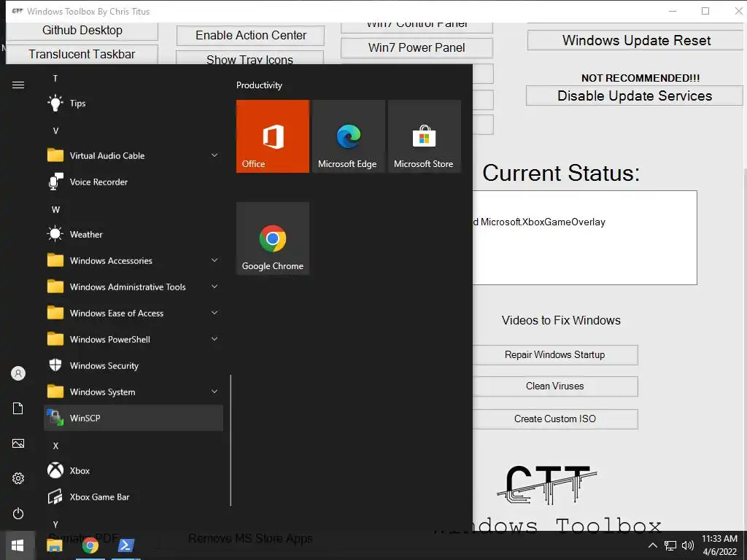Expand Windows Administrative Tools folder
747x560 pixels.
click(133, 287)
